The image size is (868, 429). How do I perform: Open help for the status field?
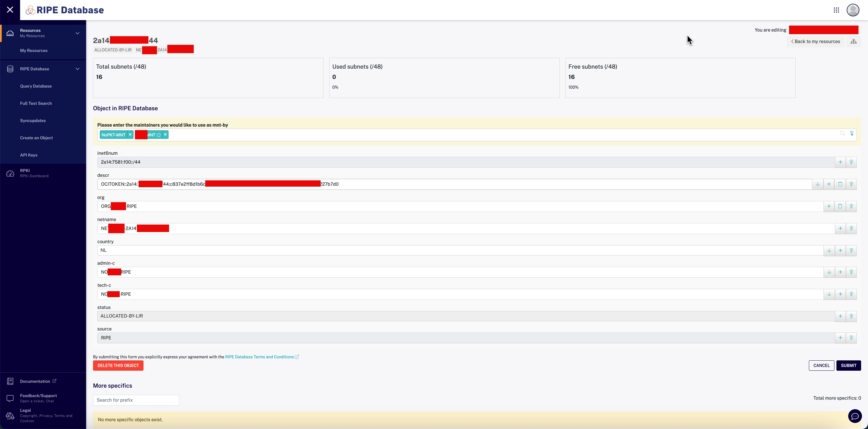(x=851, y=316)
